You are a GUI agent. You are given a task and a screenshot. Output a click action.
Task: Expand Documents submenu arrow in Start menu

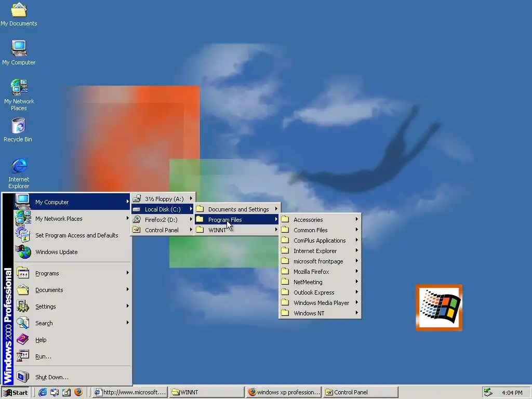click(x=128, y=289)
